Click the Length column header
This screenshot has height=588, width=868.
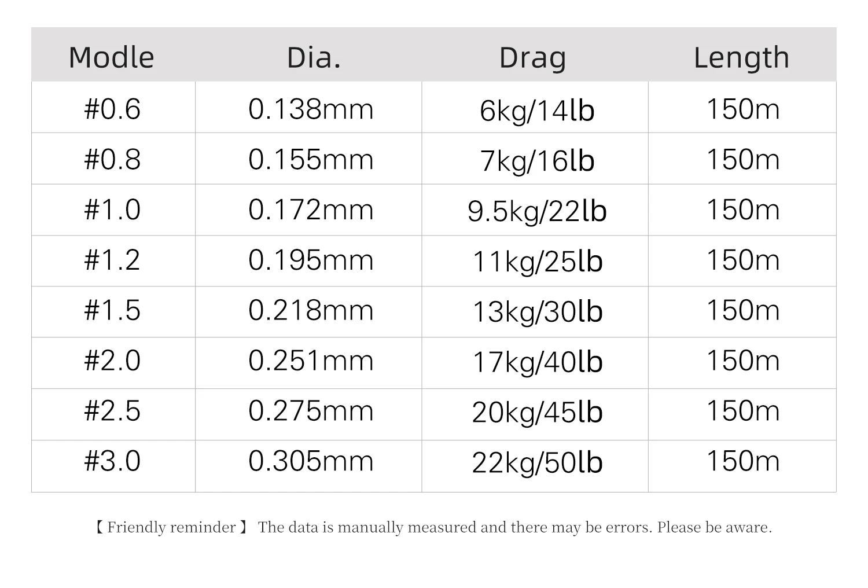[x=741, y=57]
